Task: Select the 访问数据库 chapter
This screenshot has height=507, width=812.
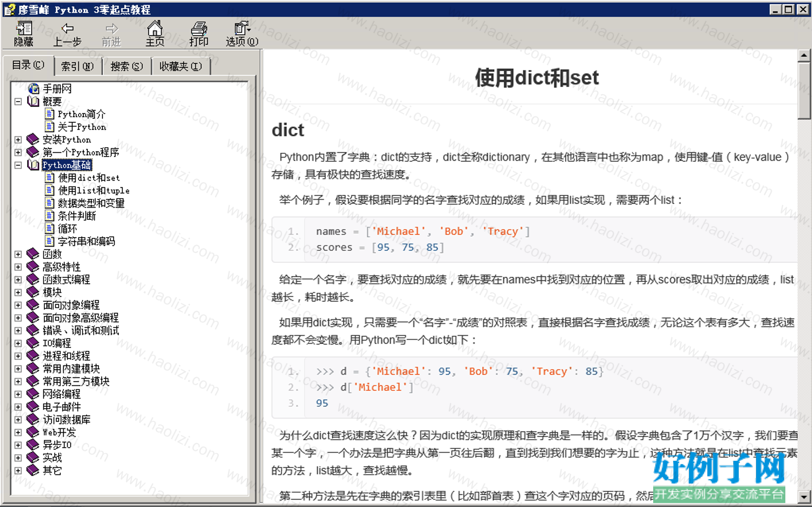Action: (x=66, y=419)
